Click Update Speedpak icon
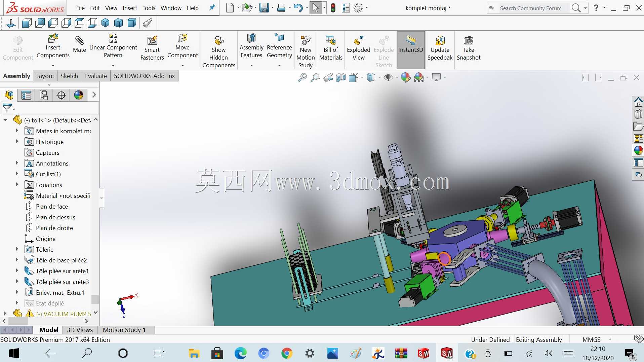 tap(440, 48)
